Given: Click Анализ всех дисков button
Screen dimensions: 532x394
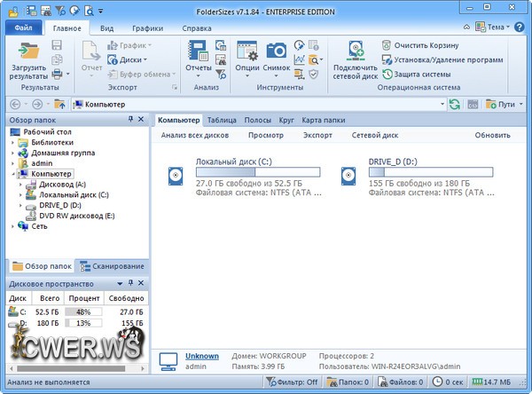Looking at the screenshot, I should [195, 136].
